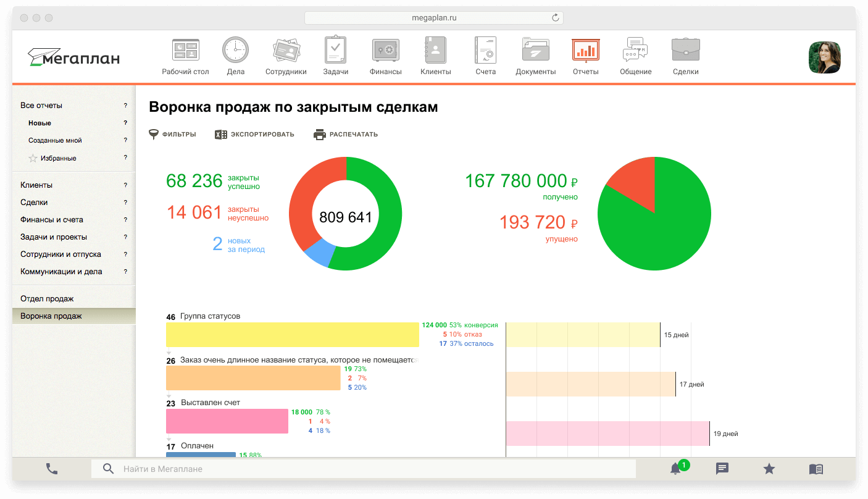
Task: Click the help mark beside Клиенты
Action: pyautogui.click(x=125, y=185)
